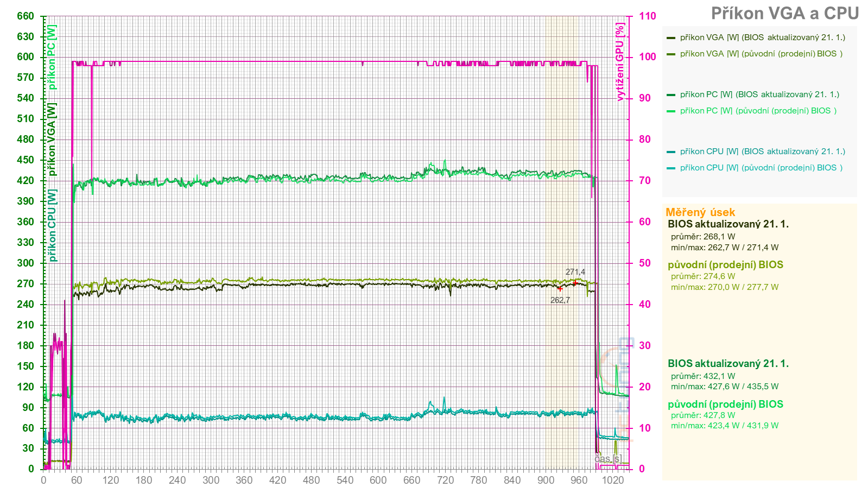Image resolution: width=868 pixels, height=487 pixels.
Task: Click the chart title 'Příkon VGA a CPU'
Action: (785, 13)
